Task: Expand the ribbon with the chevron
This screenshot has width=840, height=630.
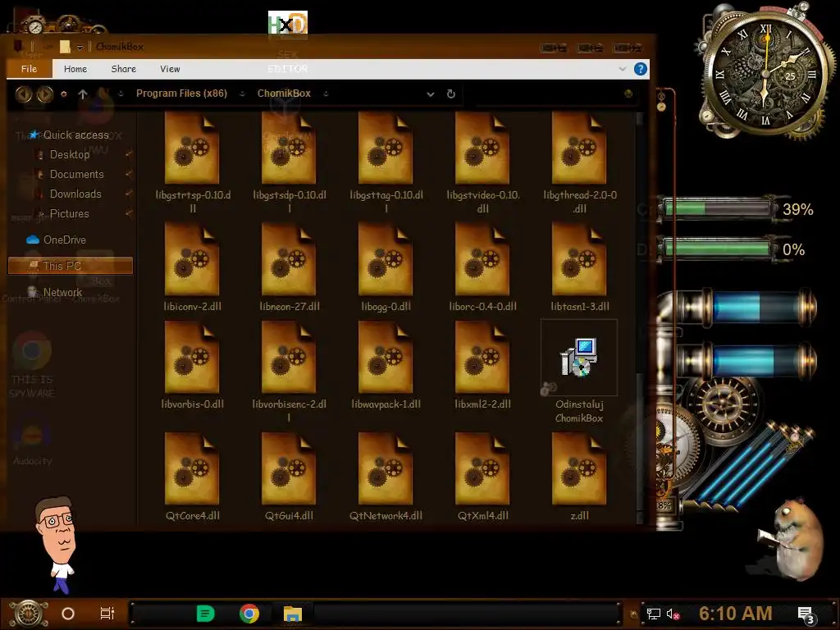Action: click(x=623, y=69)
